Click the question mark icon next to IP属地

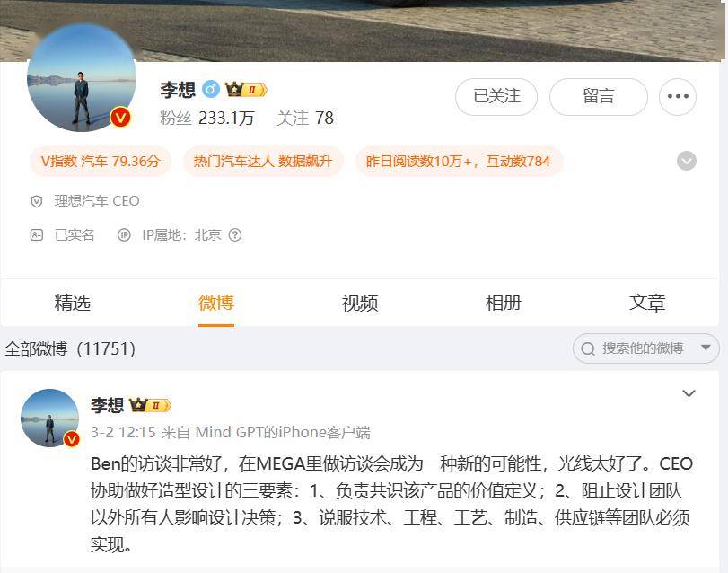click(x=235, y=235)
